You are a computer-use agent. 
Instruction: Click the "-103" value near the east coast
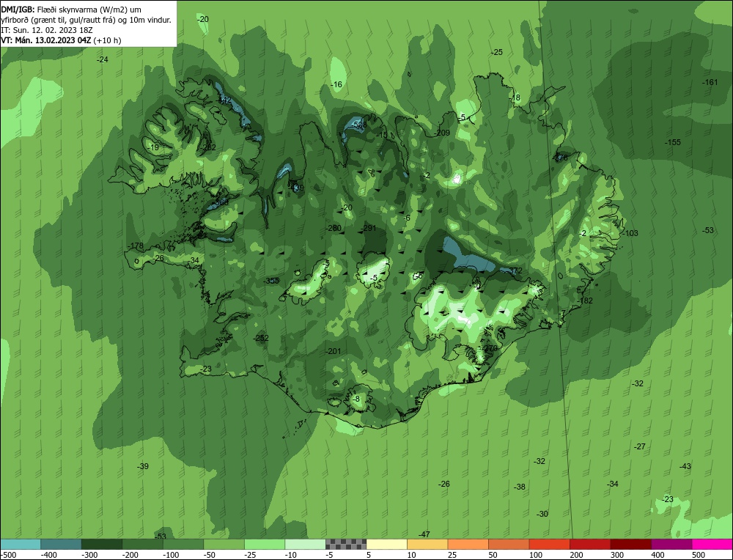pos(630,233)
